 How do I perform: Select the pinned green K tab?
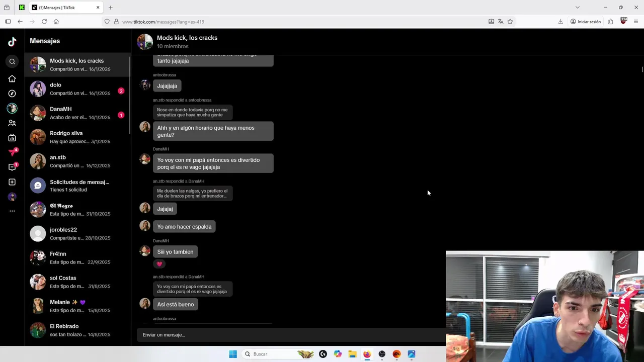coord(22,8)
